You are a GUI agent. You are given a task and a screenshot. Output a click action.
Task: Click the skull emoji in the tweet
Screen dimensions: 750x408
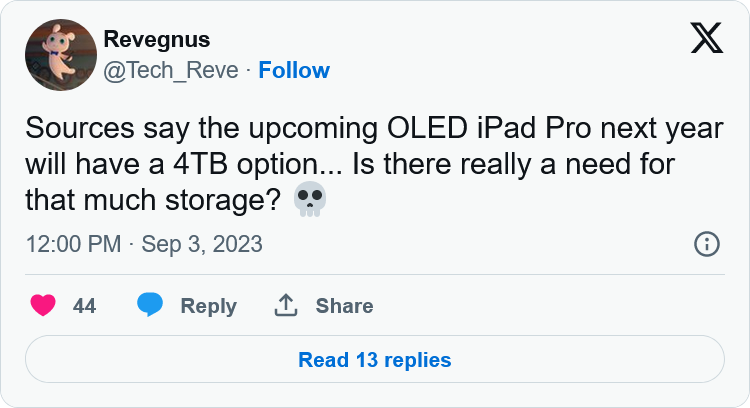pyautogui.click(x=310, y=201)
